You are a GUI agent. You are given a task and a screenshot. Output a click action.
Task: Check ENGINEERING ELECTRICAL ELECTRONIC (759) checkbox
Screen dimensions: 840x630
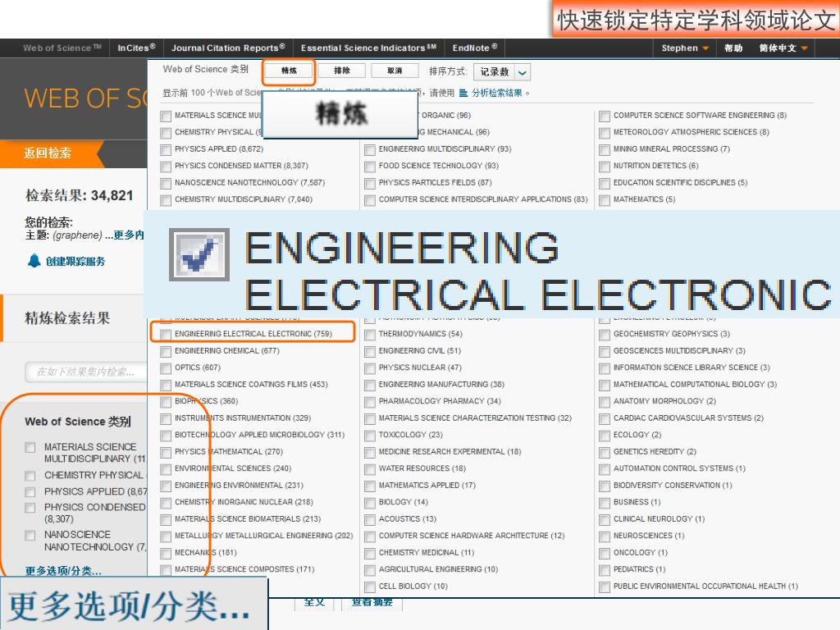point(166,335)
